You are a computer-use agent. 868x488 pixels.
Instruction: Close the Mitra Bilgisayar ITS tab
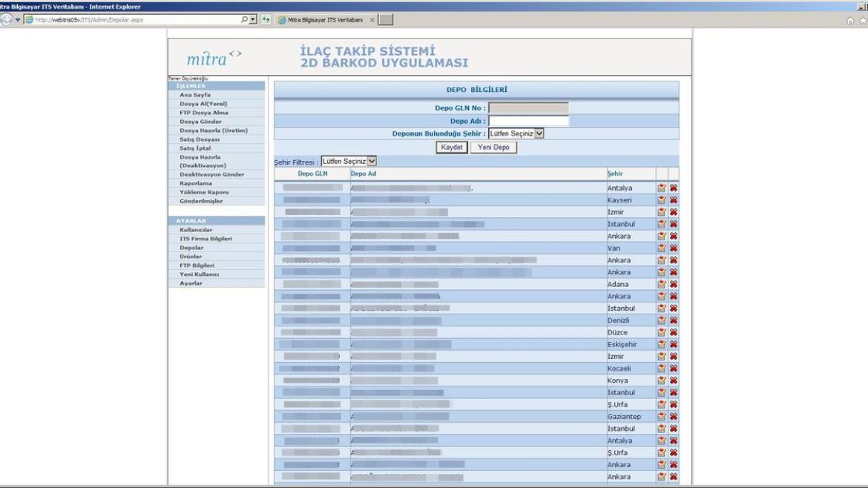pyautogui.click(x=372, y=20)
